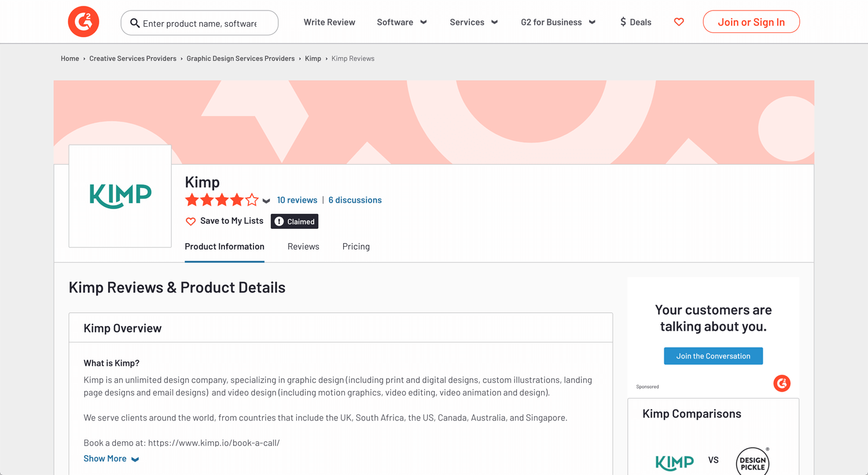Click Join or Sign In button
This screenshot has width=868, height=475.
coord(751,22)
